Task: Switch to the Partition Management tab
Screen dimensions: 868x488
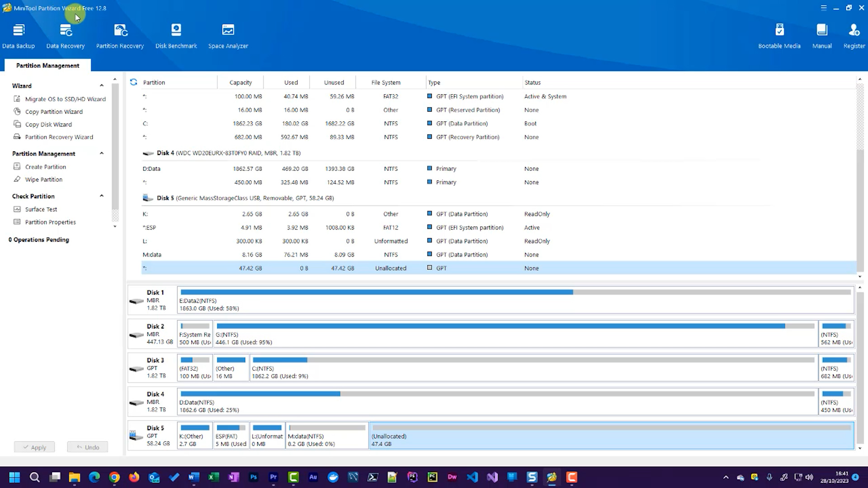Action: (47, 65)
